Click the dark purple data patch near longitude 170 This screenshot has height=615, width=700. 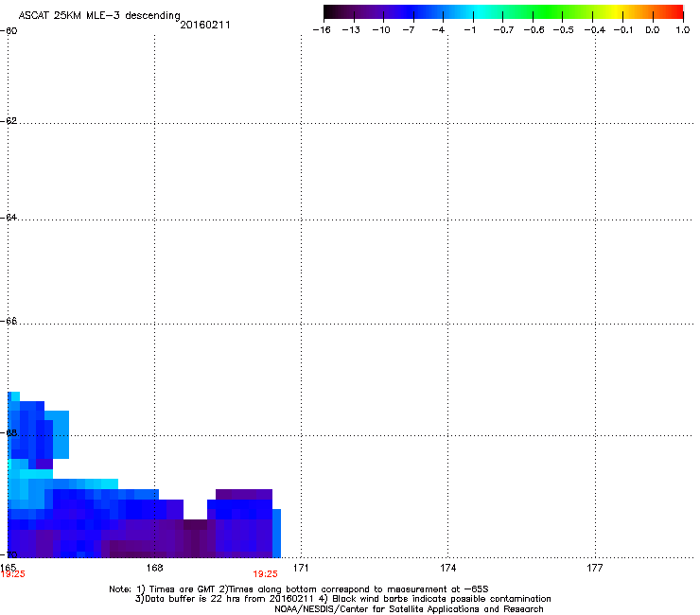244,495
